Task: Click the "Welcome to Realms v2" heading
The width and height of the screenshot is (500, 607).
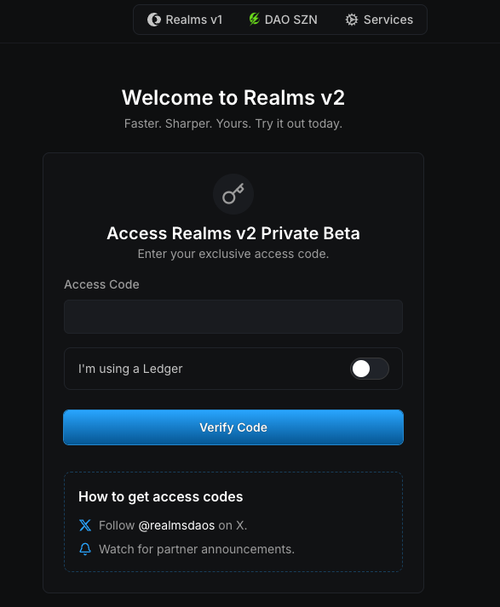Action: (x=233, y=98)
